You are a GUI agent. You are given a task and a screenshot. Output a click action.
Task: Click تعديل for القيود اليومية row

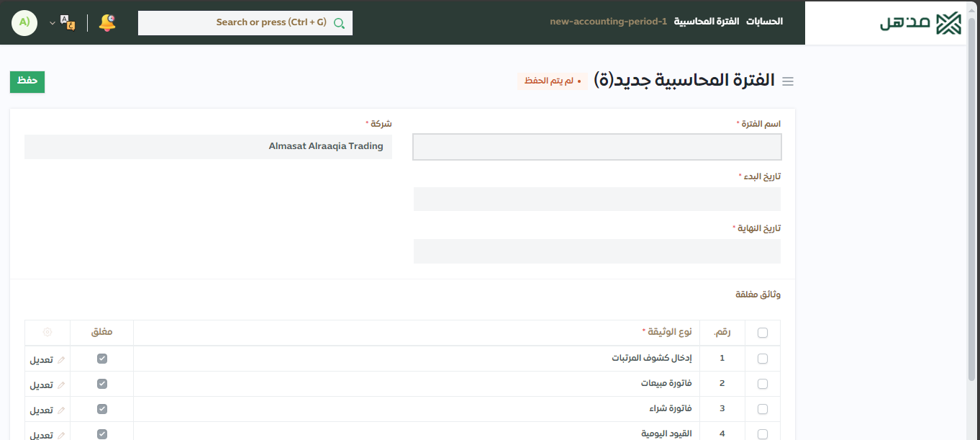(41, 435)
